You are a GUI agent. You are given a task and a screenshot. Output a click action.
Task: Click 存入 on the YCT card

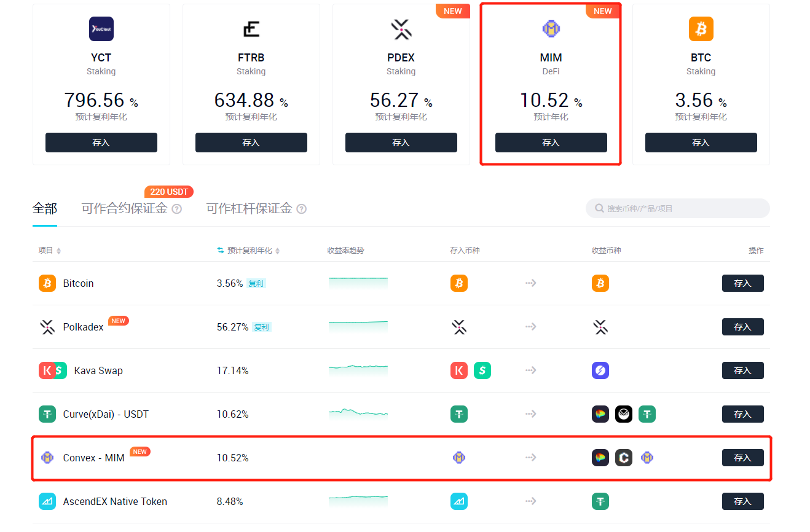click(101, 143)
